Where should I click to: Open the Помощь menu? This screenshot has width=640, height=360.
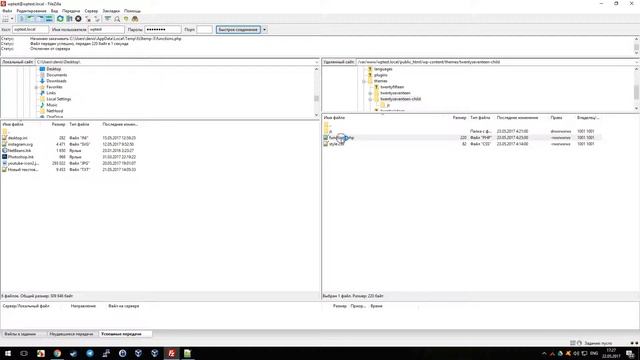pyautogui.click(x=132, y=11)
